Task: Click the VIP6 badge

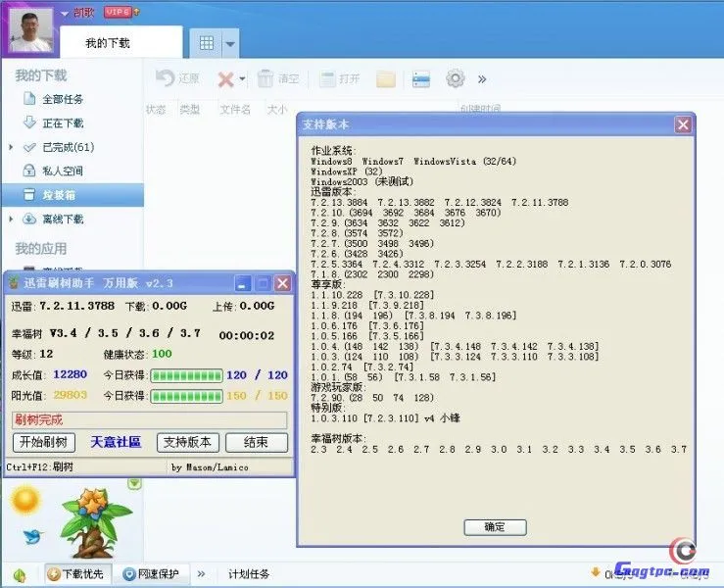Action: [x=119, y=12]
